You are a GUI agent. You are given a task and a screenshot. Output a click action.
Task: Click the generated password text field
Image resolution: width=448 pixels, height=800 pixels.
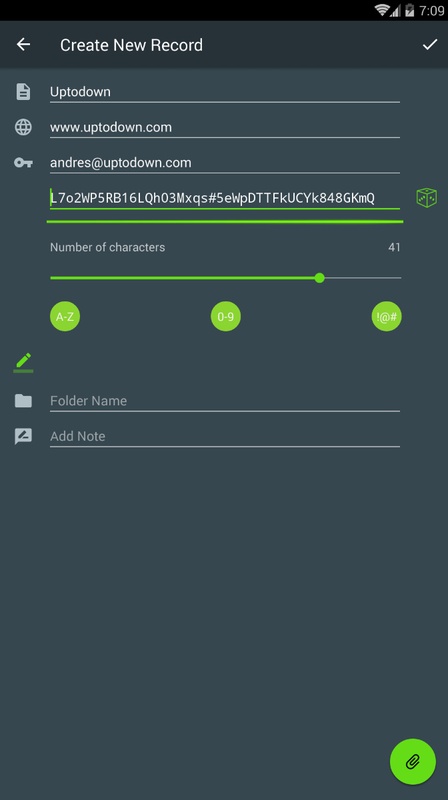[x=225, y=198]
